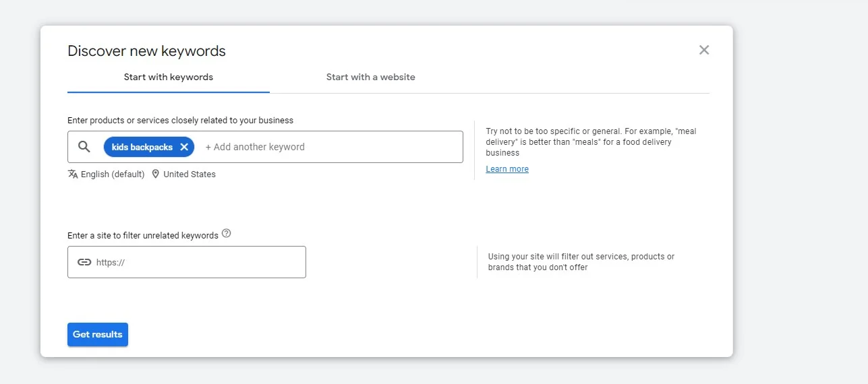This screenshot has height=384, width=868.
Task: Open the Learn more link
Action: coord(507,169)
